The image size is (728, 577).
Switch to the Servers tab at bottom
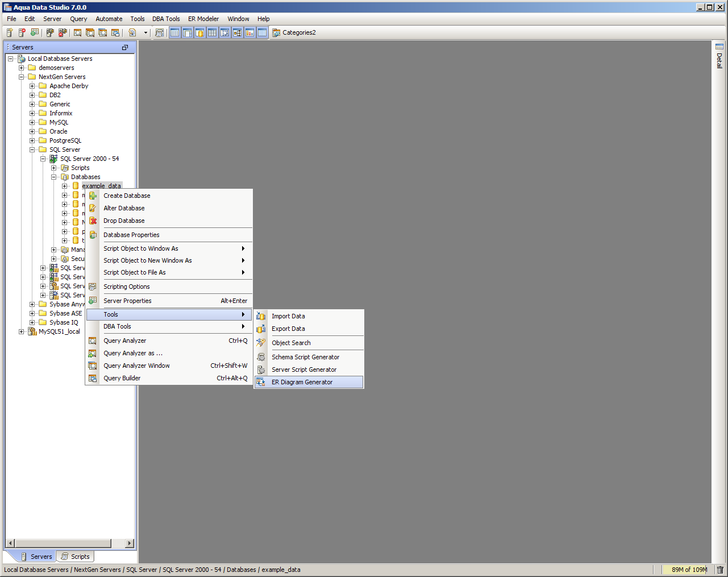(36, 557)
